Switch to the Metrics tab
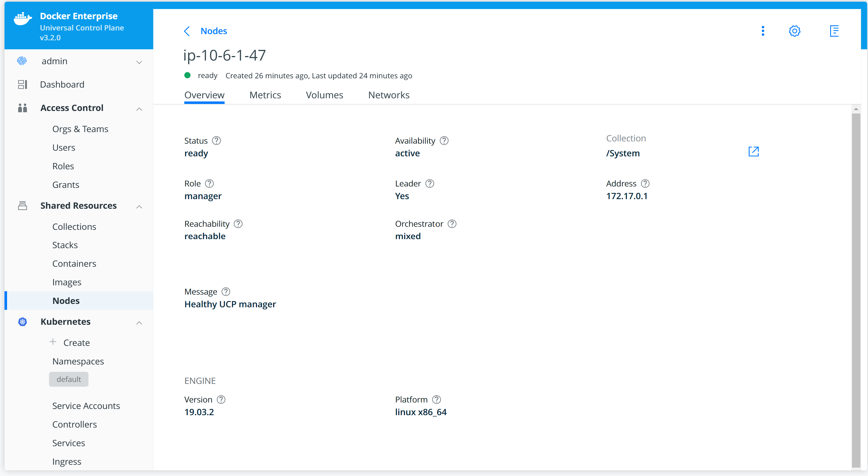 (x=265, y=95)
